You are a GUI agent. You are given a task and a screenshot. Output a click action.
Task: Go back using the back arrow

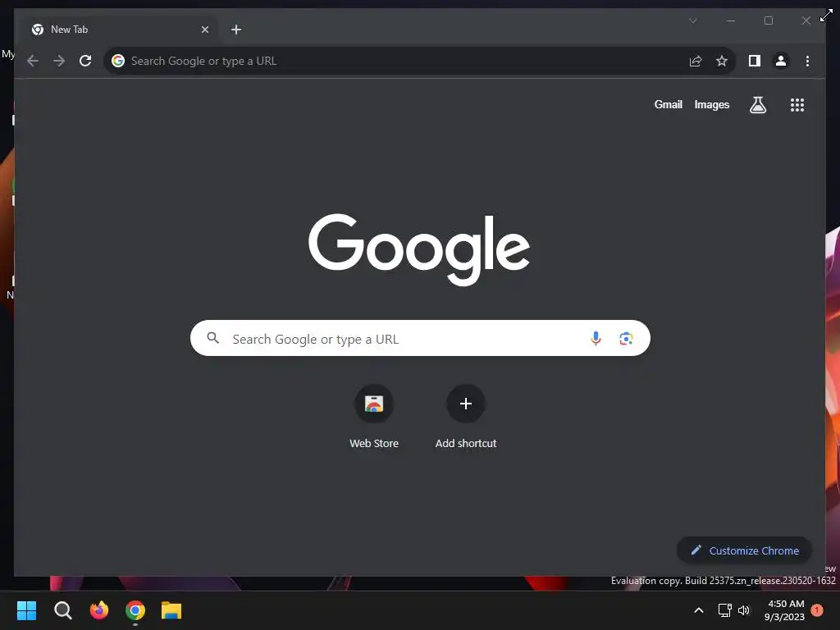tap(33, 61)
